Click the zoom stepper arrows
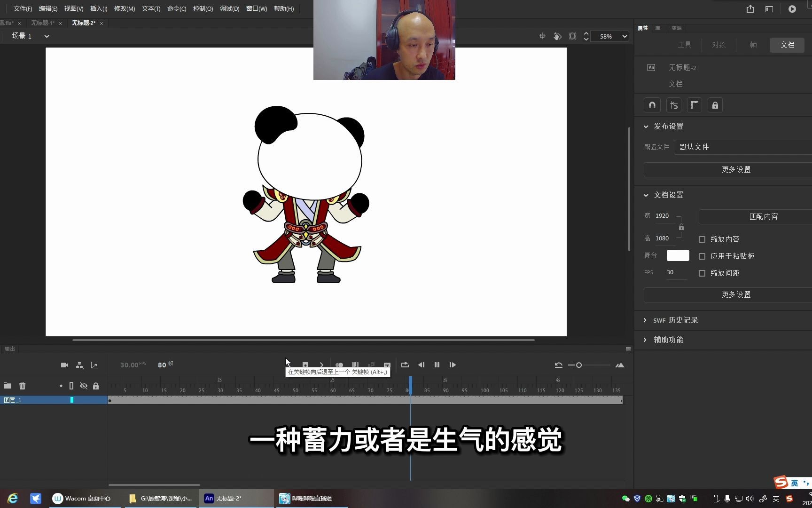The image size is (812, 508). [586, 36]
